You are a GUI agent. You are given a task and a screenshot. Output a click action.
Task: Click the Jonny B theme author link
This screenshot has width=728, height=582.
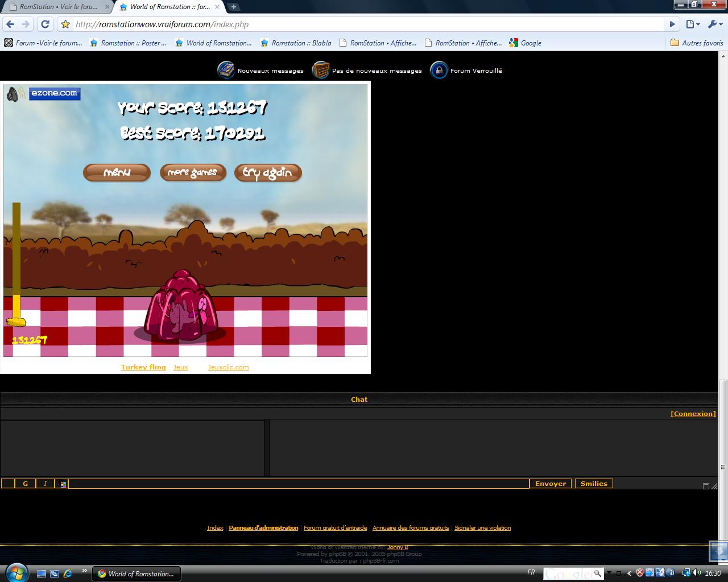[398, 547]
